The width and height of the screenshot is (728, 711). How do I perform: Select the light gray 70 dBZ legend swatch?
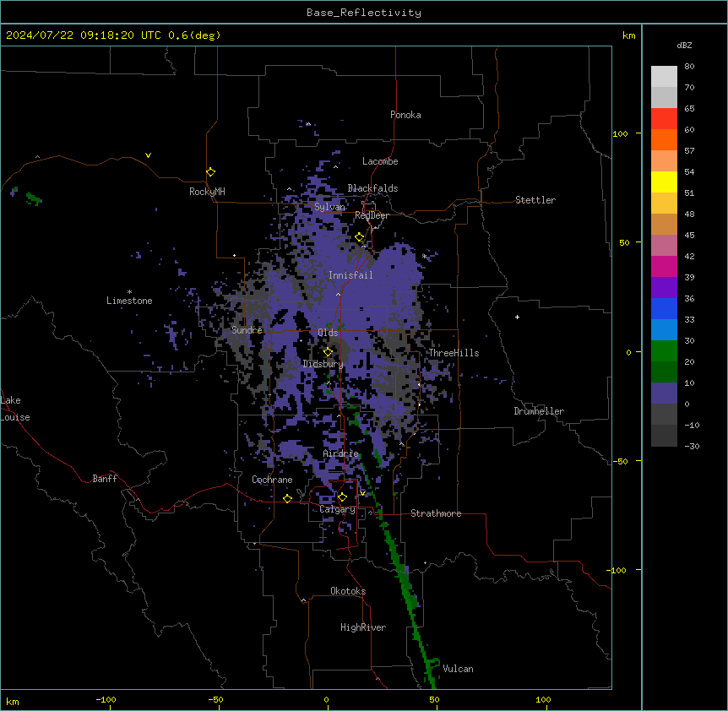[x=664, y=97]
